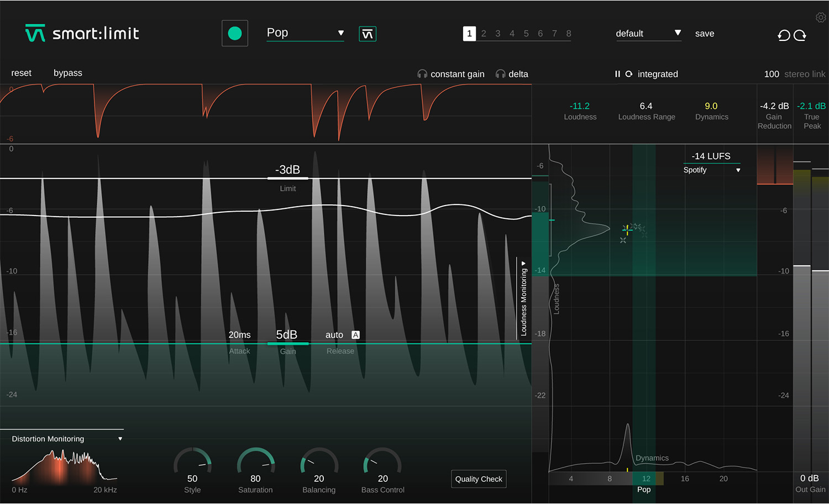Select state slot 3
Viewport: 829px width, 504px height.
click(x=497, y=34)
